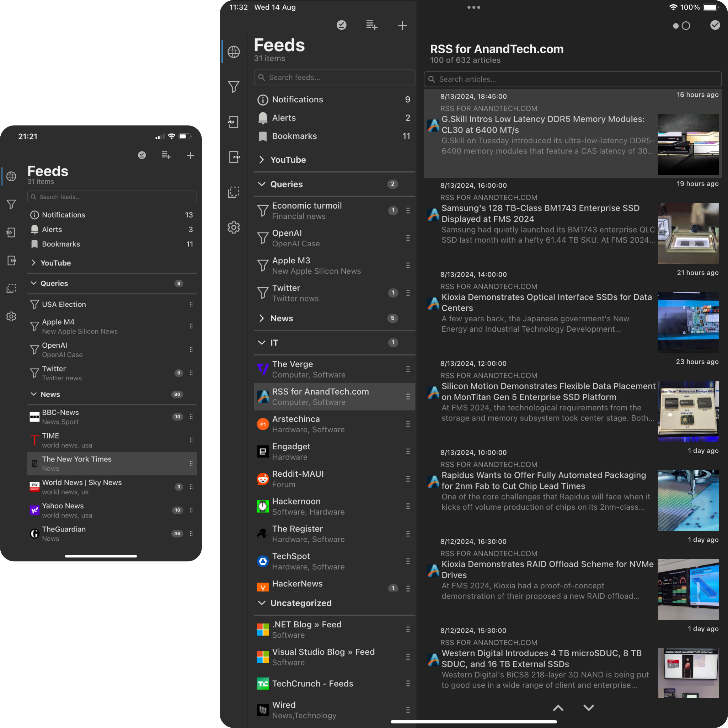This screenshot has height=728, width=728.
Task: Mark all AnandTech articles as read
Action: coord(715,25)
